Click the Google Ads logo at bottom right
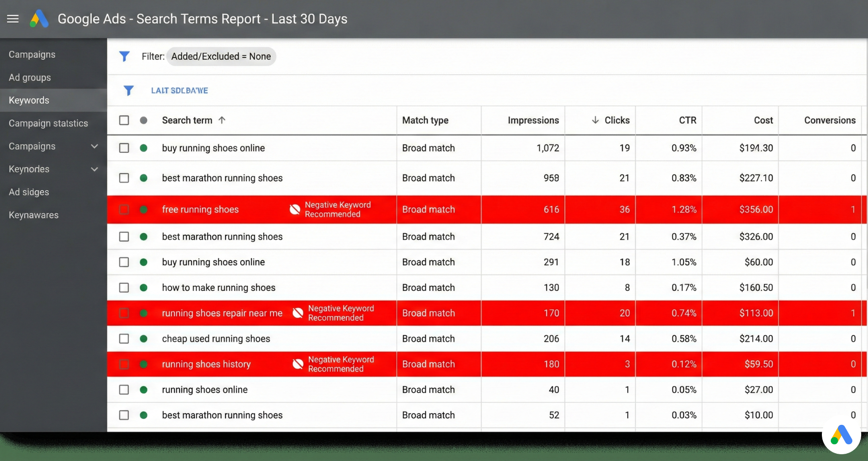The width and height of the screenshot is (868, 461). click(841, 436)
